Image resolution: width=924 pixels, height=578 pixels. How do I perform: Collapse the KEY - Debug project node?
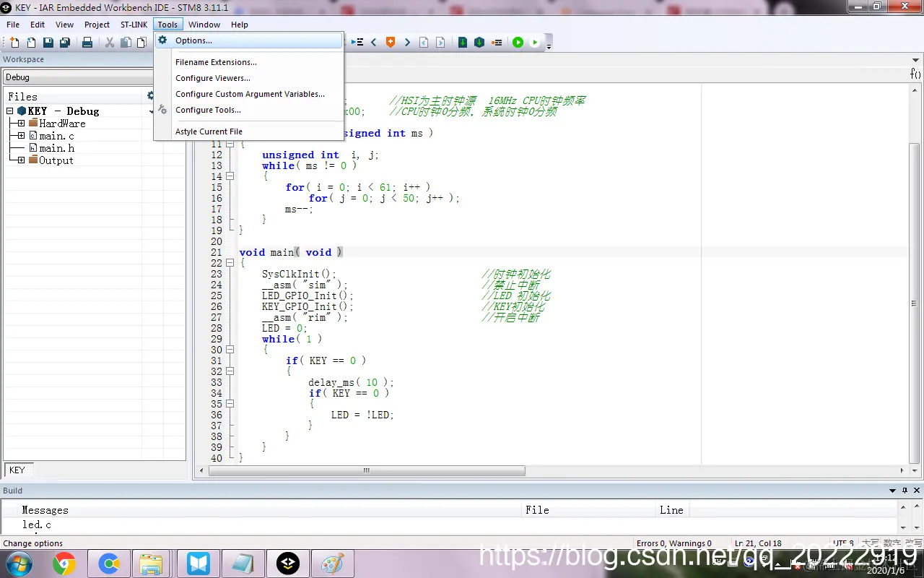tap(10, 111)
